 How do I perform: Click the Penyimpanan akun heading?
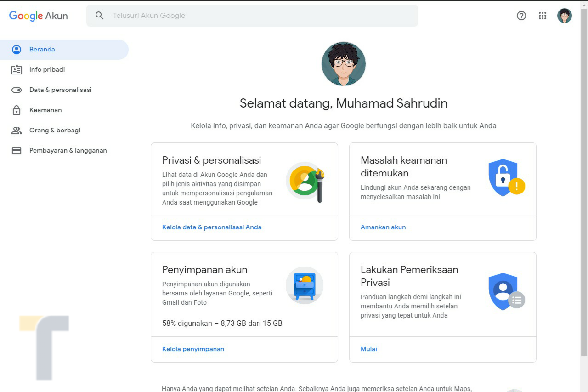[x=204, y=270]
